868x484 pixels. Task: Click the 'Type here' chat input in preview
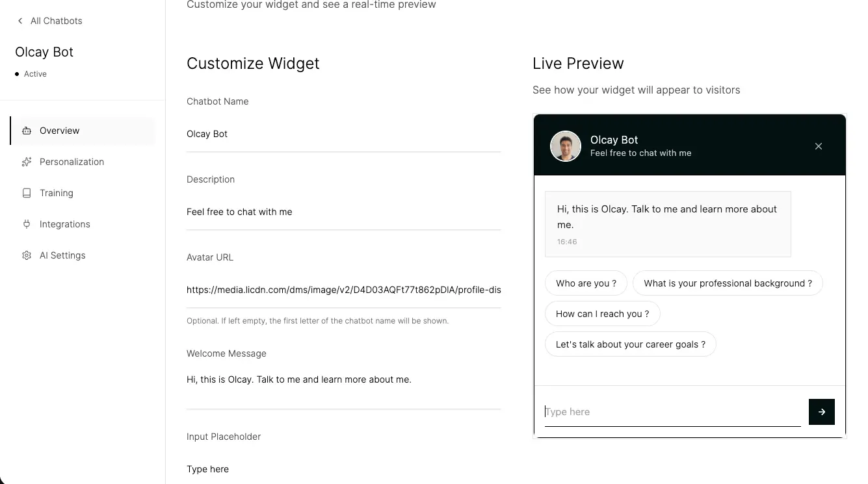[672, 412]
